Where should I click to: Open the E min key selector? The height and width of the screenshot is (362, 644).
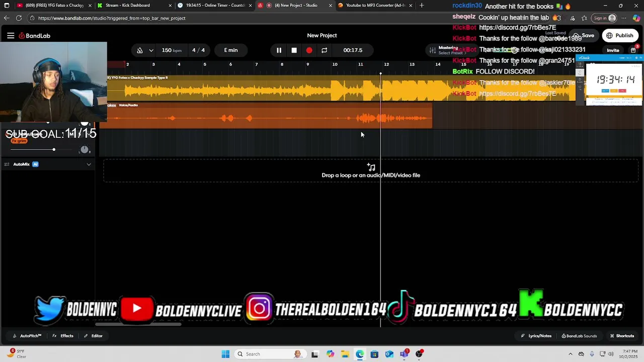click(x=231, y=50)
